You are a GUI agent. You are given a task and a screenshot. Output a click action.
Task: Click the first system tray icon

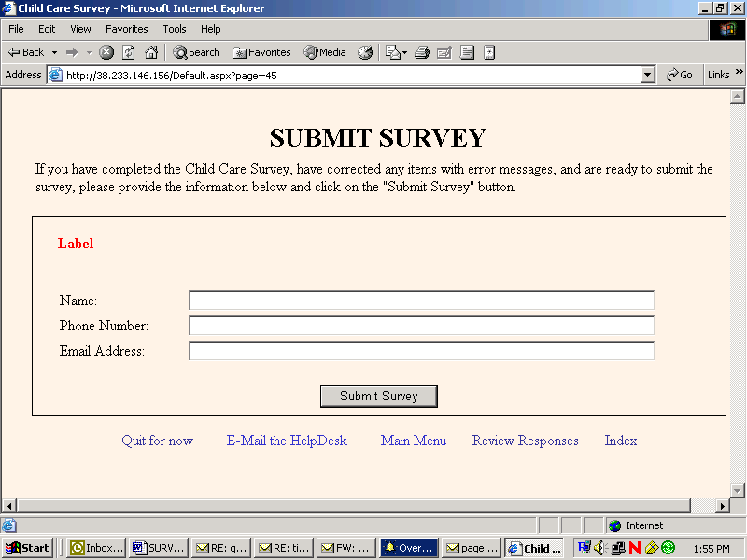coord(585,548)
